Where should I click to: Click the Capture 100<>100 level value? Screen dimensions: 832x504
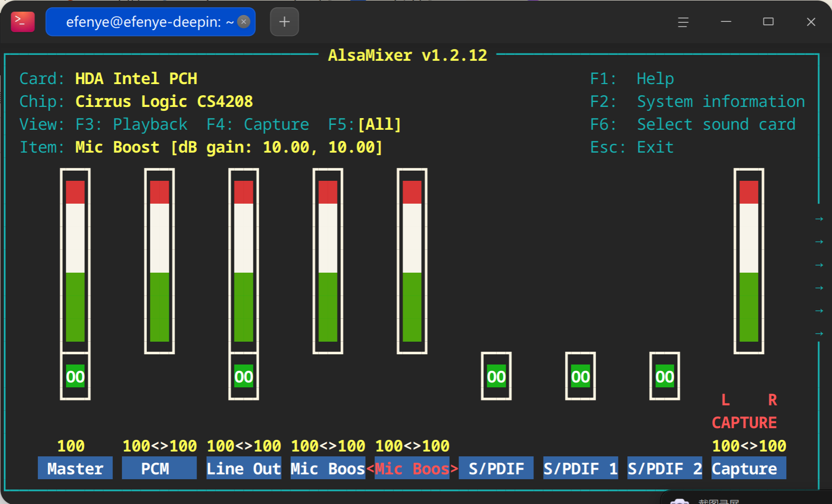749,446
